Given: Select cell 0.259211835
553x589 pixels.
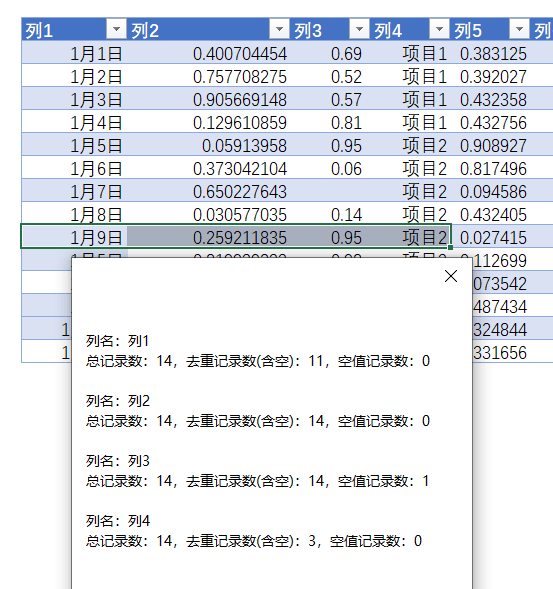Looking at the screenshot, I should [209, 236].
